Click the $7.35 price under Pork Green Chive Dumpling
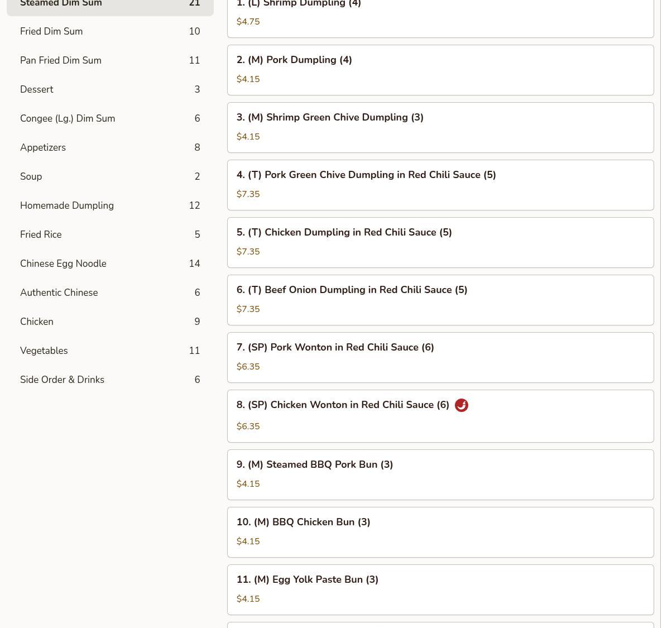The height and width of the screenshot is (628, 672). pos(248,194)
